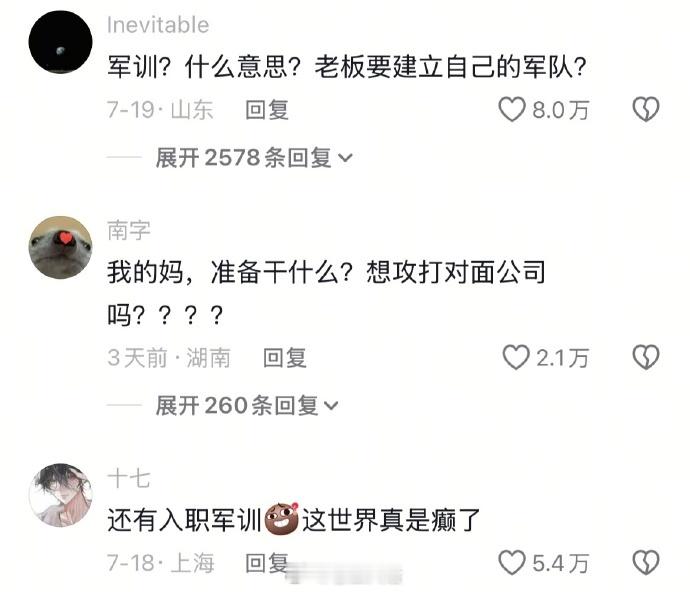690x592 pixels.
Task: Reply to 十七's comment from 上海
Action: [x=267, y=563]
